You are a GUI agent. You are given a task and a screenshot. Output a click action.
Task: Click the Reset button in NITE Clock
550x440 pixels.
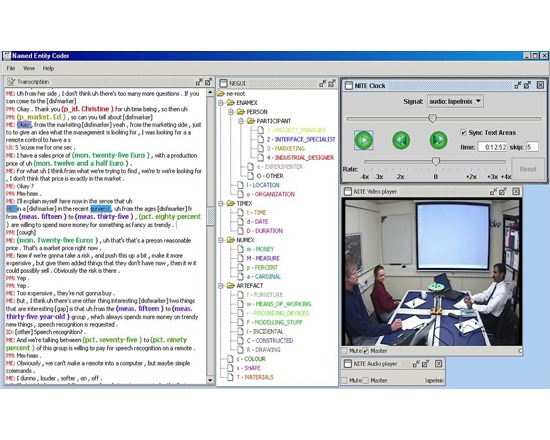click(x=528, y=169)
